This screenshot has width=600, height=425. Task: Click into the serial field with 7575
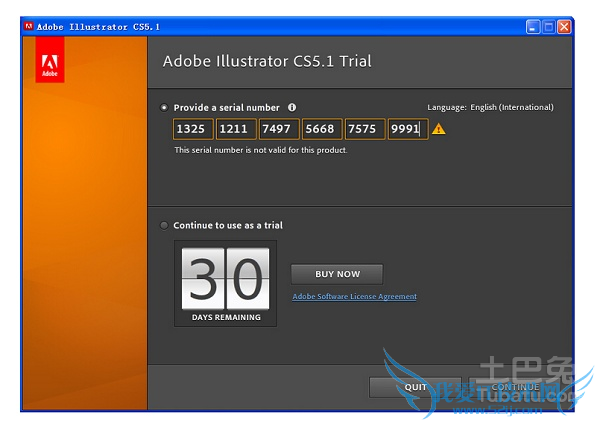point(365,129)
